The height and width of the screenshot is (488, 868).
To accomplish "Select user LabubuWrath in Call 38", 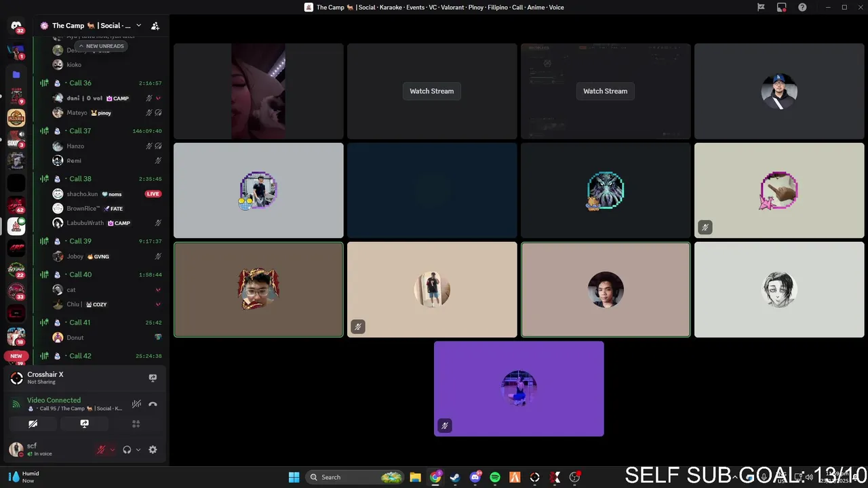I will pos(107,223).
